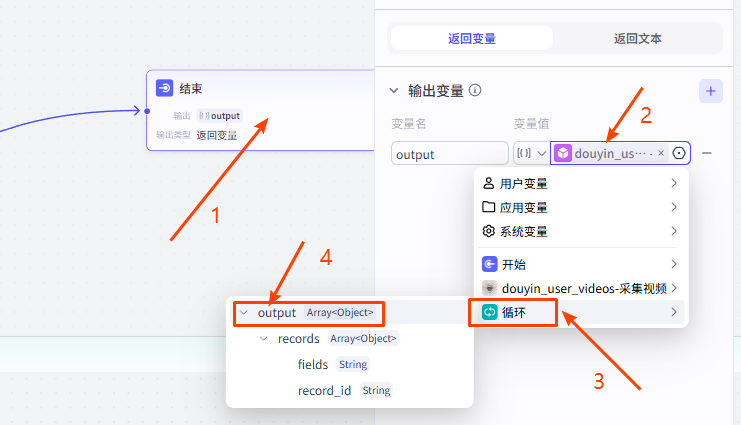Expand the 系统变量 submenu arrow
The image size is (741, 425).
pos(674,231)
